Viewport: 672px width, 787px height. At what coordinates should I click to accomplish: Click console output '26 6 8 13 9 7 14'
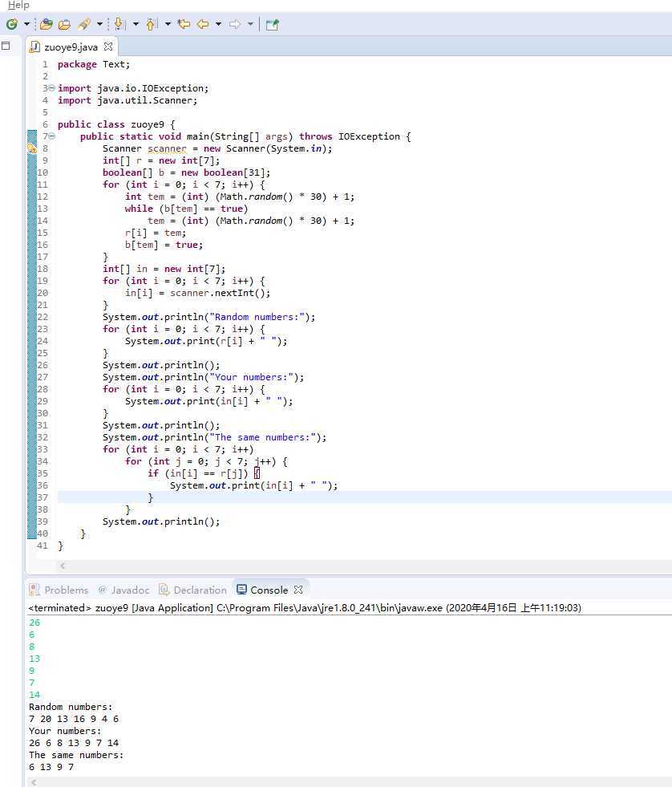tap(74, 743)
